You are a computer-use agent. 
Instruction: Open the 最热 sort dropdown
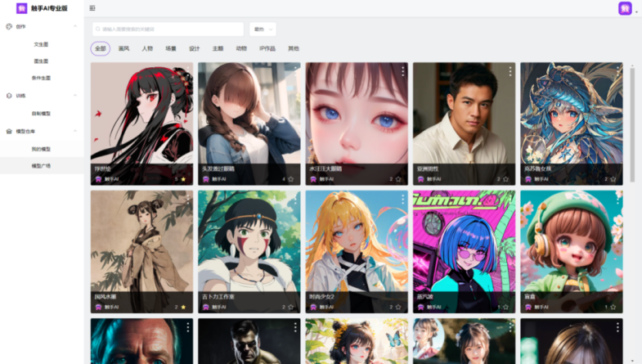coord(263,29)
